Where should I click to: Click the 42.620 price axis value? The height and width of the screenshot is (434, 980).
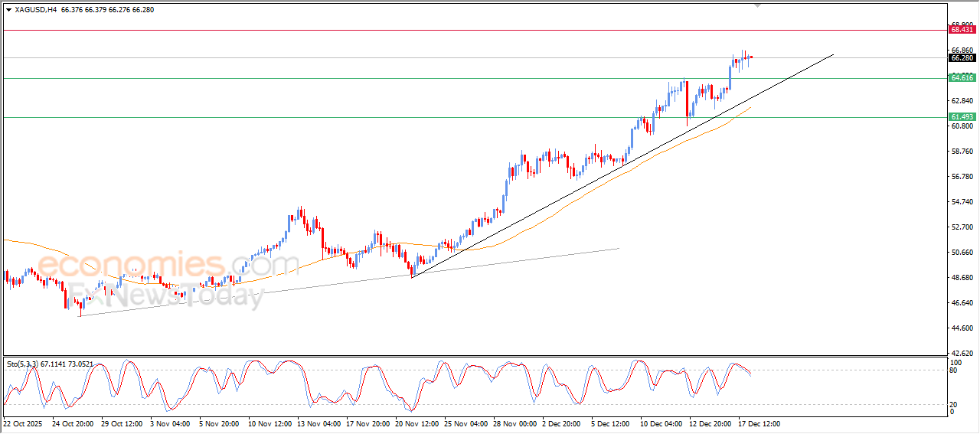click(962, 353)
